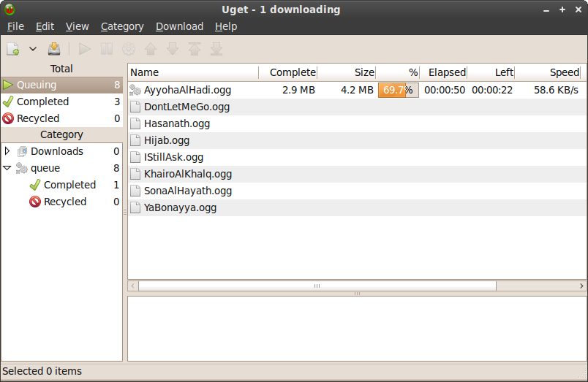
Task: Click the checkmark icon for queue Completed
Action: pyautogui.click(x=35, y=185)
